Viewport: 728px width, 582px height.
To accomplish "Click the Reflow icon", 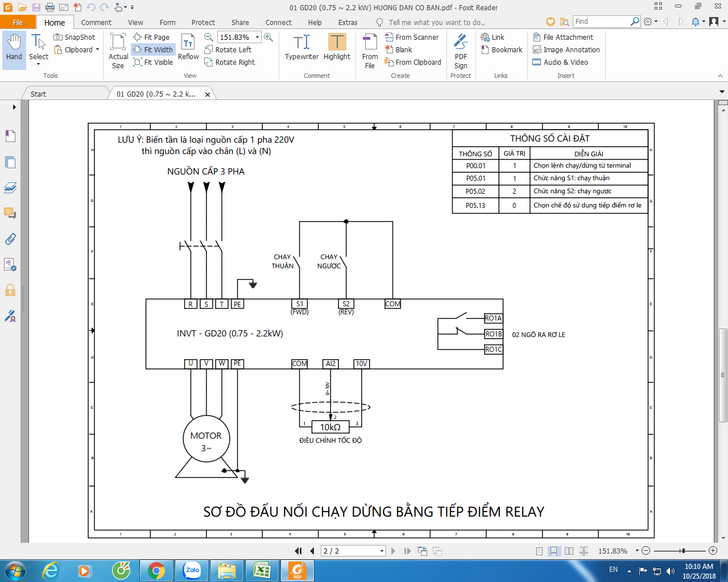I will (x=188, y=48).
